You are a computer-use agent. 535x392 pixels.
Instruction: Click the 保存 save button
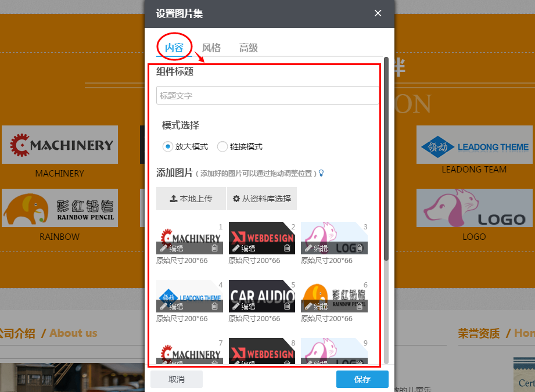[362, 379]
